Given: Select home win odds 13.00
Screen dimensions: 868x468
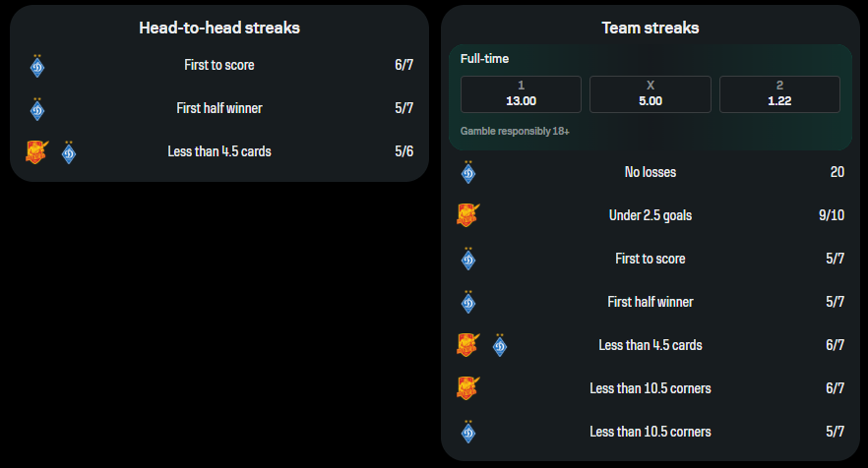Looking at the screenshot, I should [x=521, y=94].
